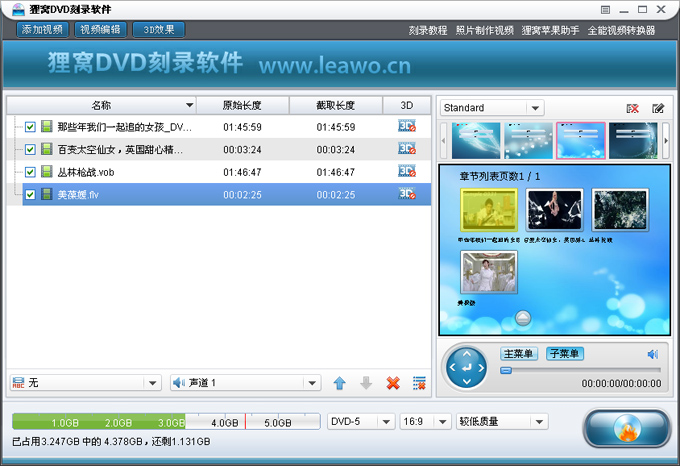The image size is (680, 466).
Task: Switch to 主菜单 tab
Action: [x=519, y=354]
